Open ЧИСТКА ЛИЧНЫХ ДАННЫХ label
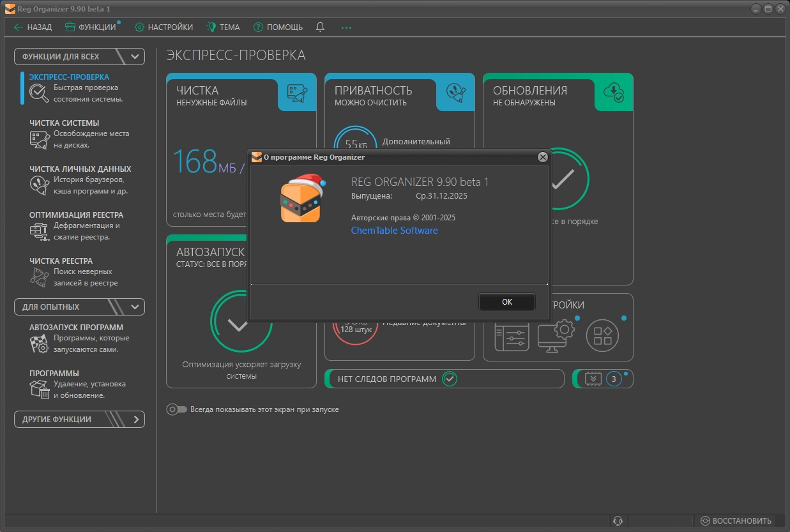Screen dimensions: 790x532 point(80,169)
